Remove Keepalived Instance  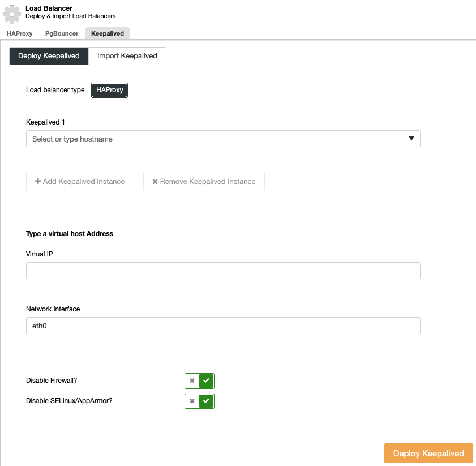point(204,182)
